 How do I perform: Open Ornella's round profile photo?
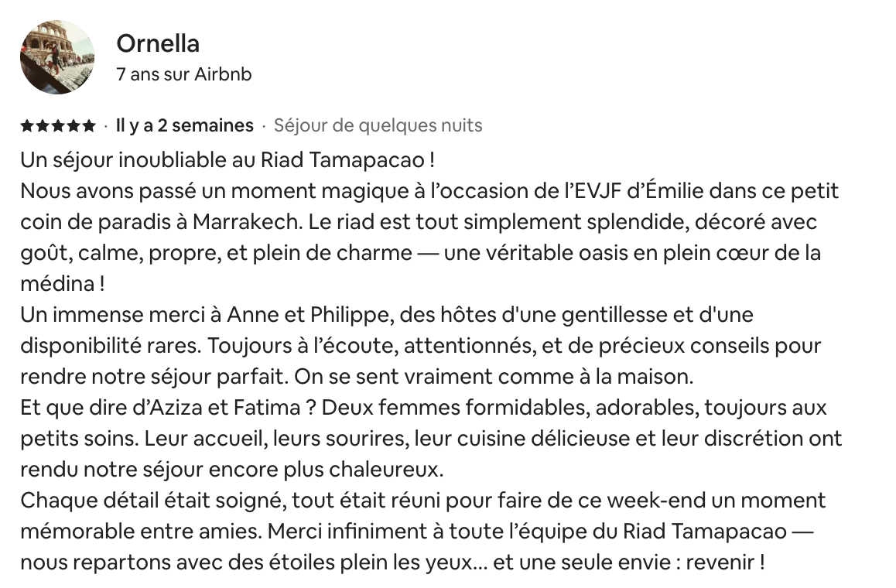click(x=57, y=57)
